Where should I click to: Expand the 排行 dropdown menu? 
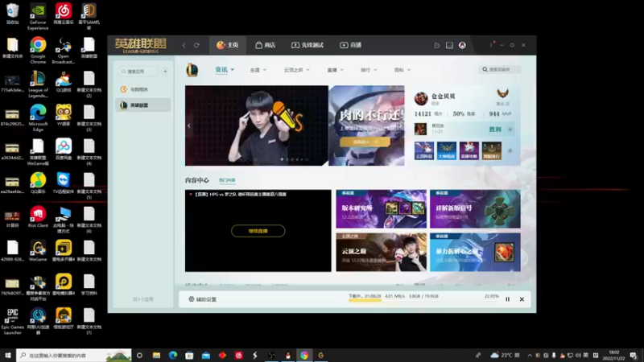[x=369, y=70]
